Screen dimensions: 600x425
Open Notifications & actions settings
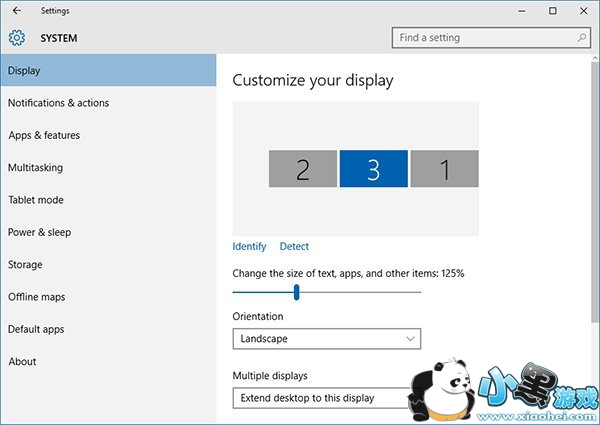click(x=58, y=103)
